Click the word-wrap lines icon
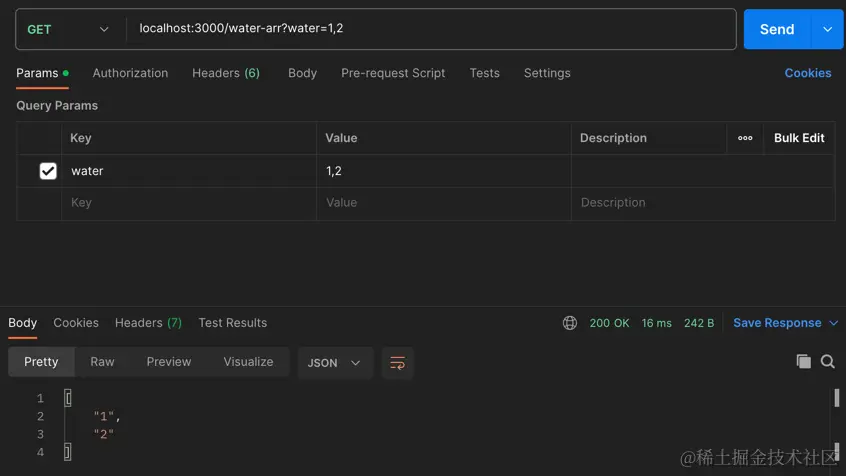 tap(398, 363)
